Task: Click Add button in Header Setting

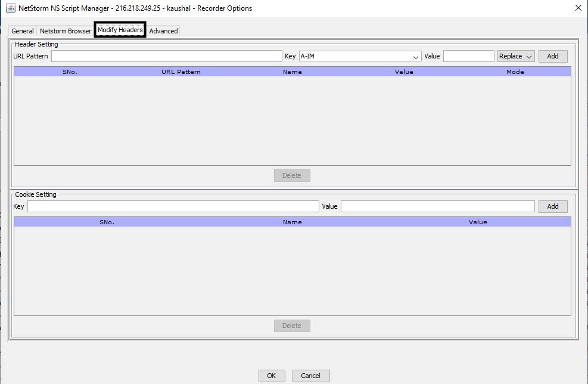Action: (553, 56)
